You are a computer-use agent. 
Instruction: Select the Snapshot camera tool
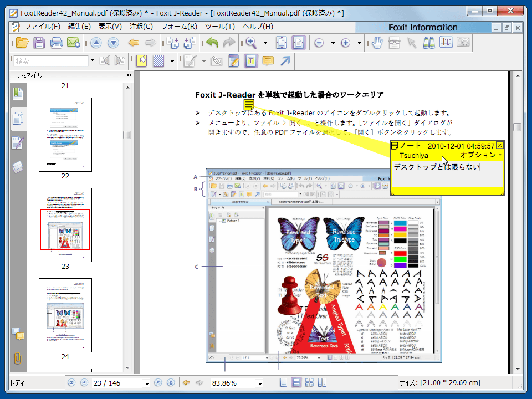463,43
